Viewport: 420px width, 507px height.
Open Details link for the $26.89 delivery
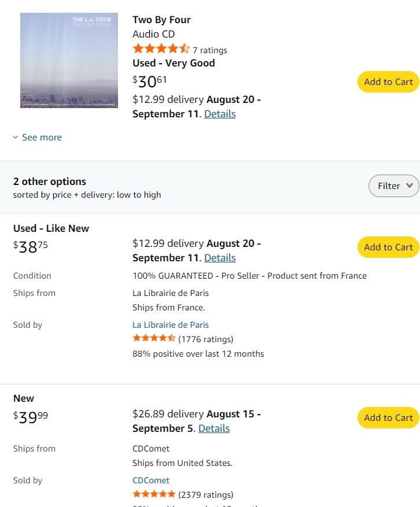click(x=214, y=428)
